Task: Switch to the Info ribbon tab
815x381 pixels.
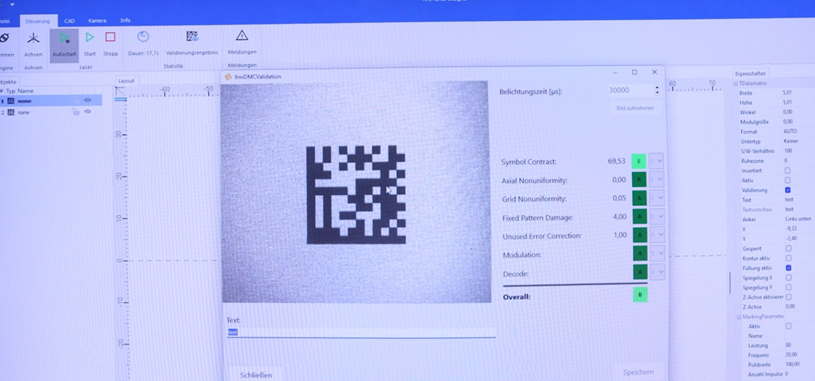Action: click(x=125, y=20)
